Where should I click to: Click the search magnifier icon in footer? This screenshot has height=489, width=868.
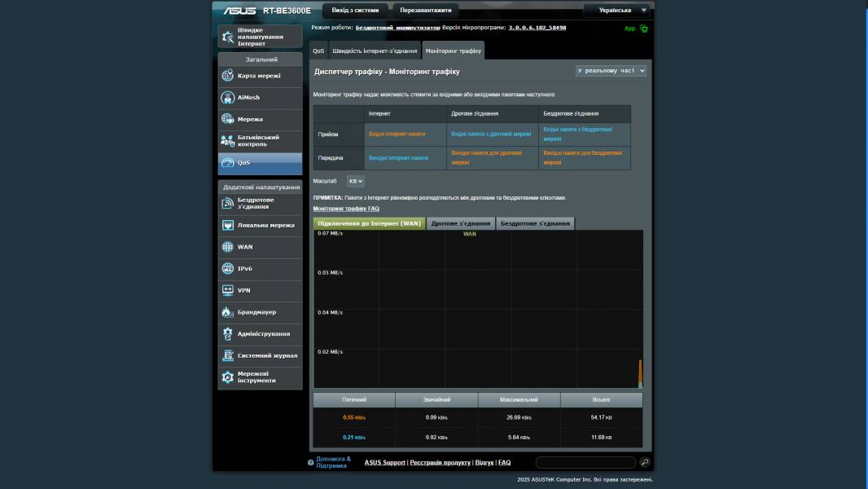(x=644, y=462)
